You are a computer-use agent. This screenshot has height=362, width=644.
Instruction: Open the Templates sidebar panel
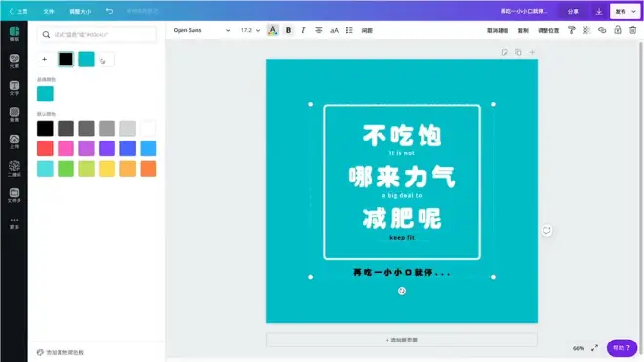[14, 34]
